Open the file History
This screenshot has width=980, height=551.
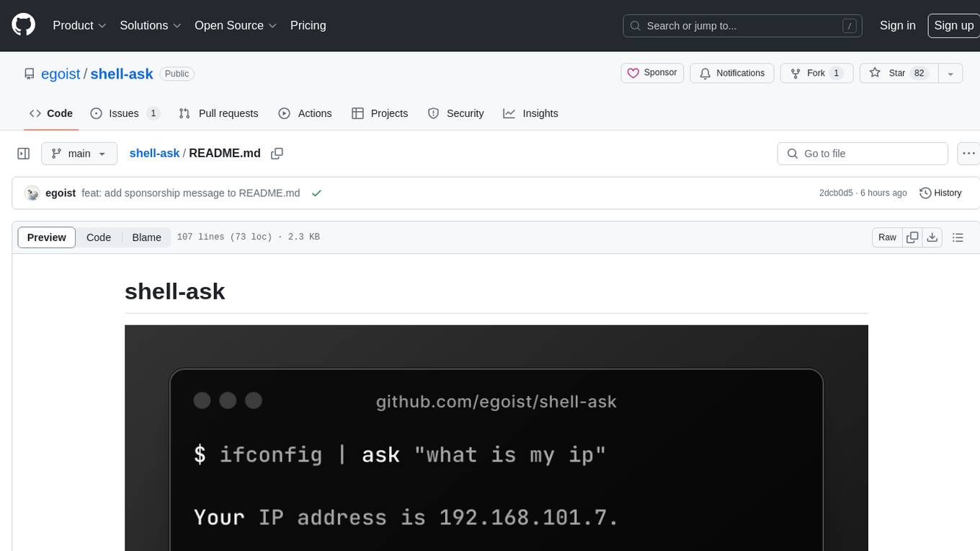click(x=940, y=193)
